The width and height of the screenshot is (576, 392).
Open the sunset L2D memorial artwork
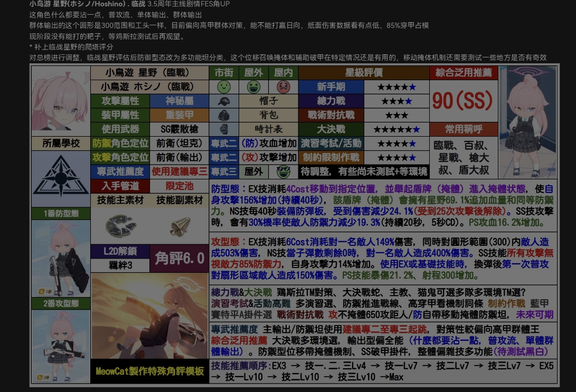pos(149,315)
